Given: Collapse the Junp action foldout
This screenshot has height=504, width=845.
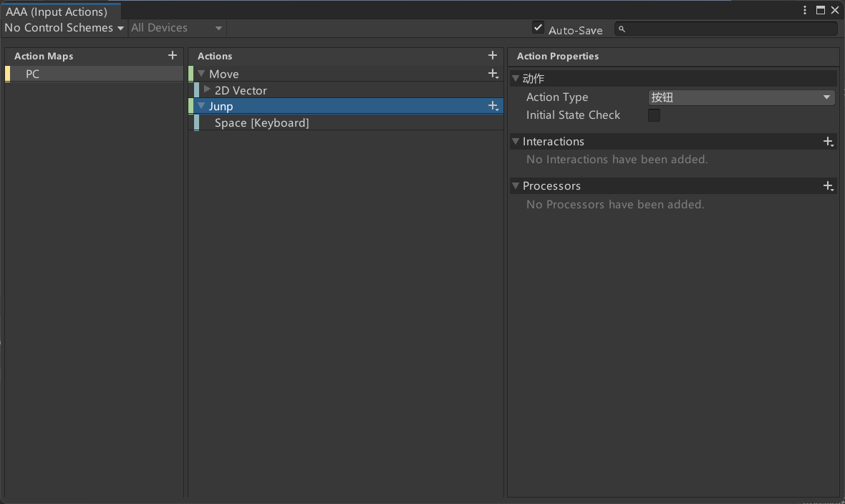Looking at the screenshot, I should 201,106.
